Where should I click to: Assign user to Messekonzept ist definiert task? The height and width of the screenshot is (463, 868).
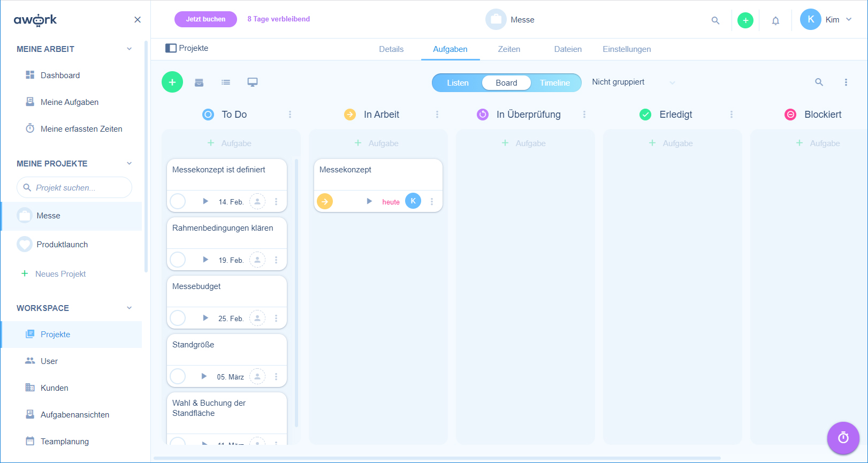pos(257,201)
